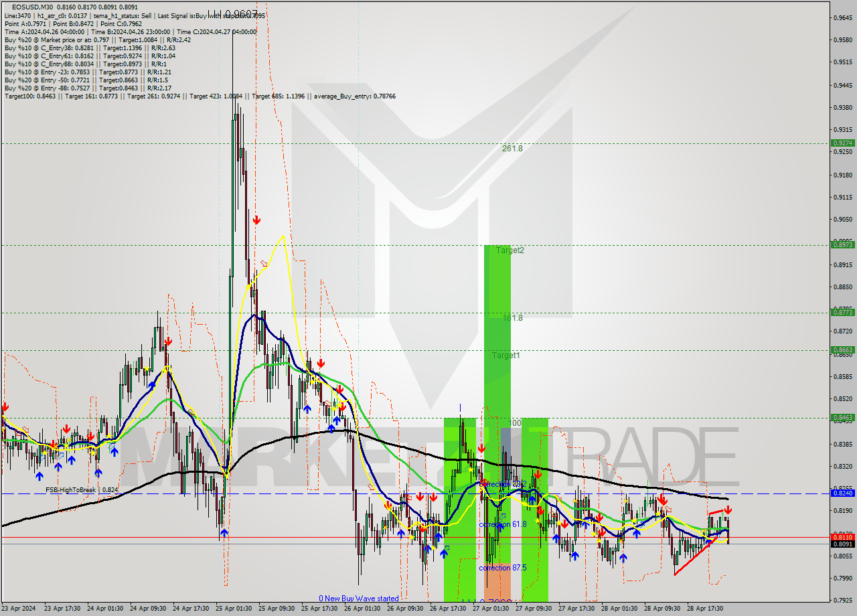Click the green 0.8973 price tag

[x=842, y=244]
